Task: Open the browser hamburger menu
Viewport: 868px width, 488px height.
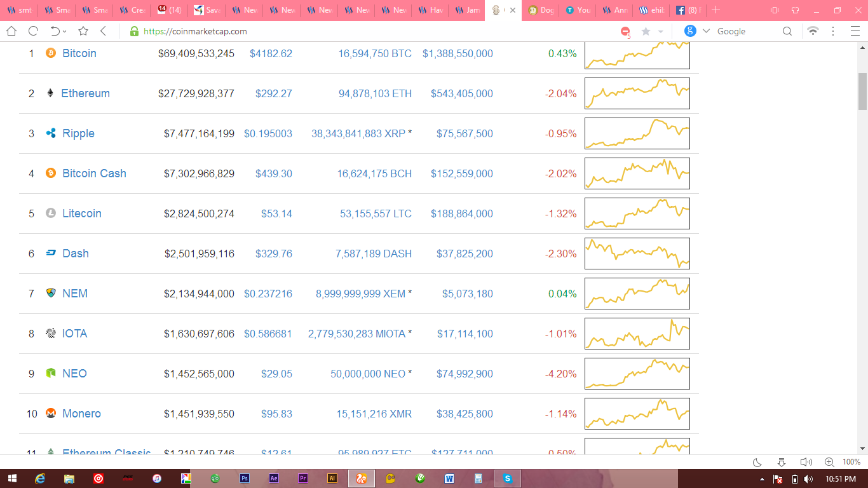Action: (x=854, y=31)
